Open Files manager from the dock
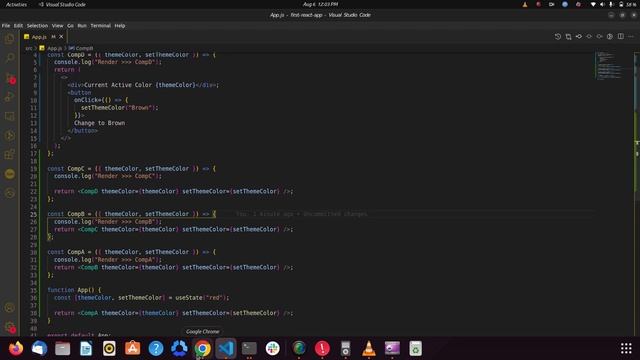 point(63,348)
